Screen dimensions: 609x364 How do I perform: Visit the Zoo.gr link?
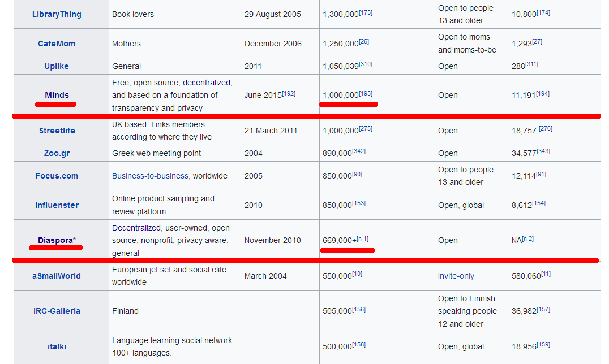click(x=57, y=153)
